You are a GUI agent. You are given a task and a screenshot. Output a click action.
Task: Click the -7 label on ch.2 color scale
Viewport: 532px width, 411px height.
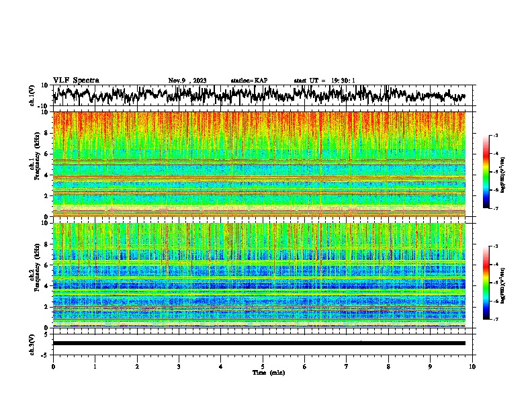496,319
